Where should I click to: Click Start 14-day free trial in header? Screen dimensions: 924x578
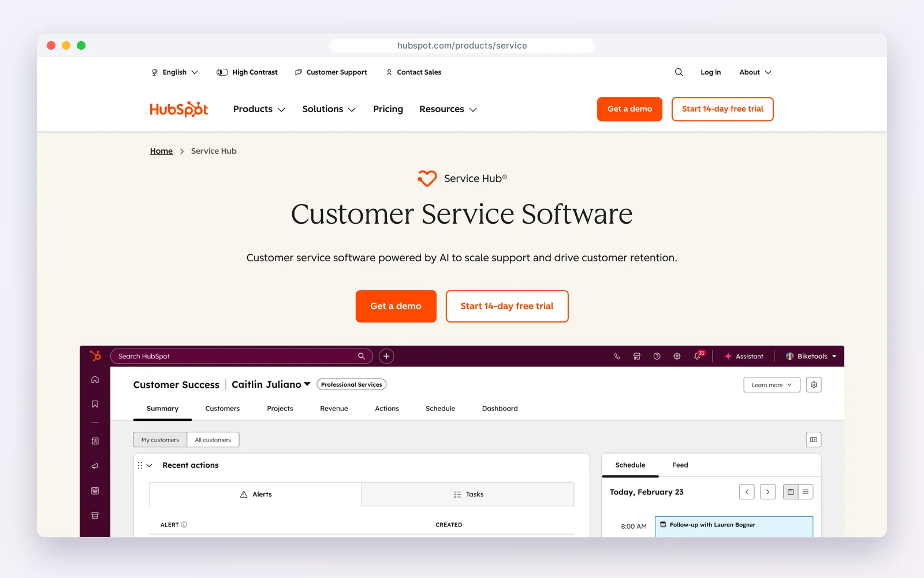[722, 109]
